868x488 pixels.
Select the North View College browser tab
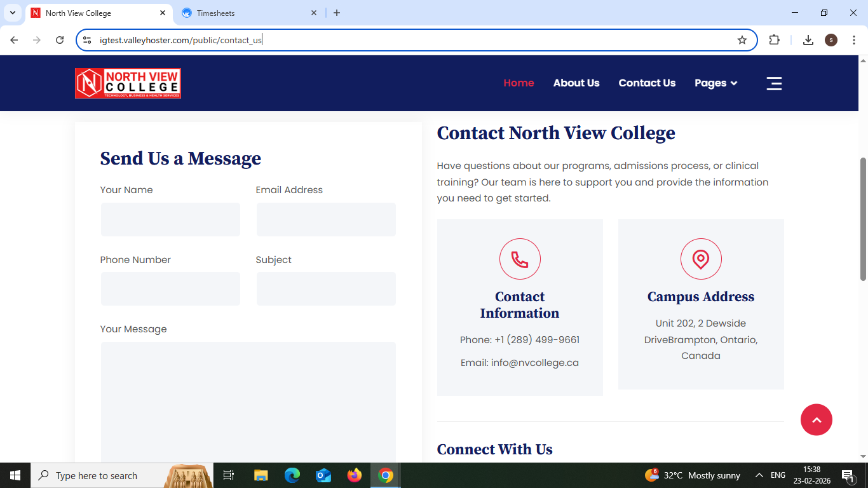pos(99,13)
